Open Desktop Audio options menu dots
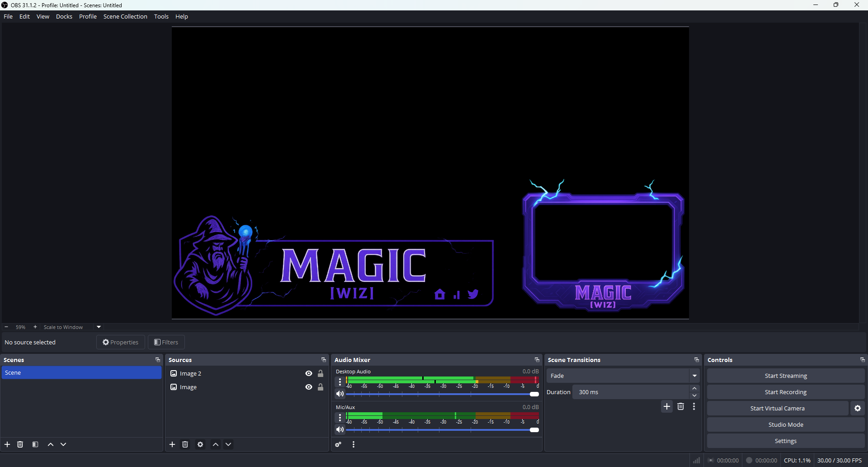Image resolution: width=868 pixels, height=467 pixels. click(x=340, y=382)
